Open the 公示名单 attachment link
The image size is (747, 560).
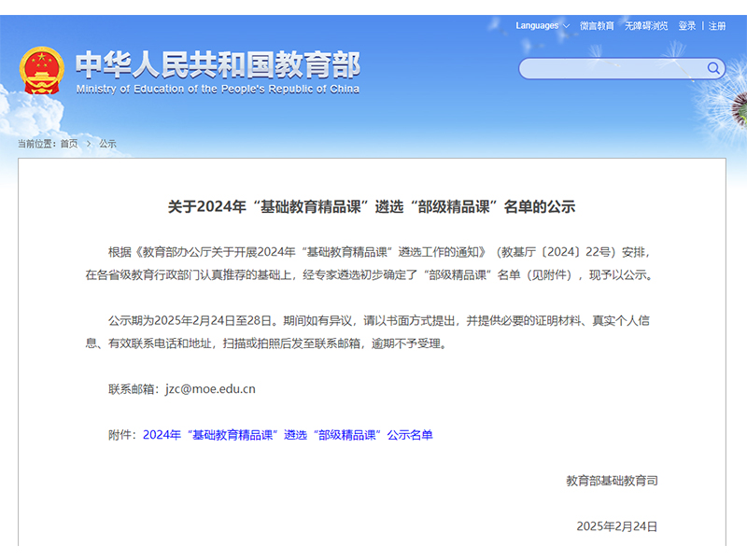tap(288, 435)
